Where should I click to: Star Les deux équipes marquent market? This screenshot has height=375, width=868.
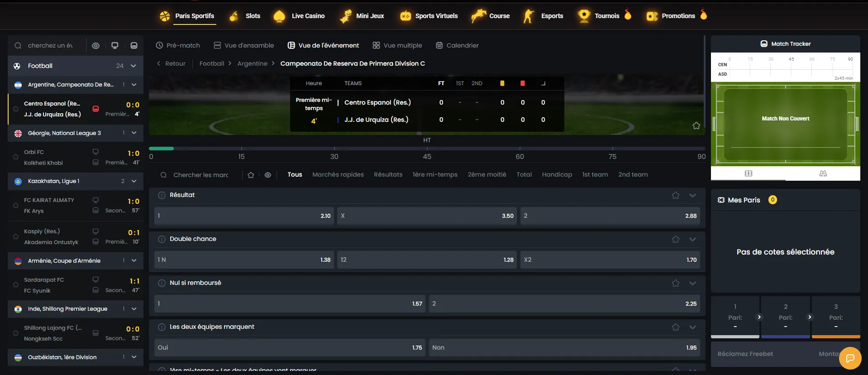[x=676, y=327]
